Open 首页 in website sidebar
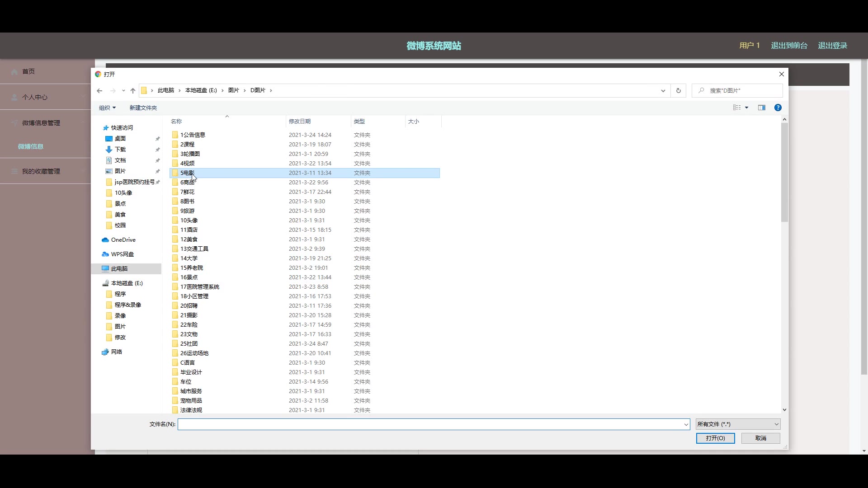Image resolution: width=868 pixels, height=488 pixels. [28, 71]
